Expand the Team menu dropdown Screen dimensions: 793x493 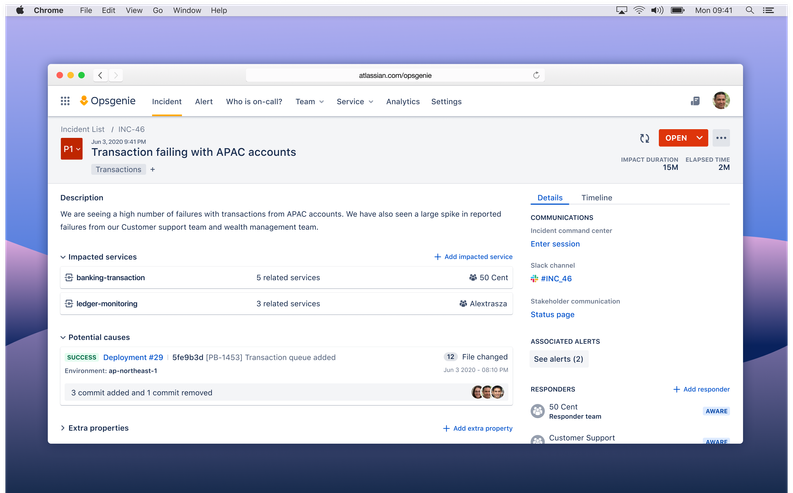[310, 102]
